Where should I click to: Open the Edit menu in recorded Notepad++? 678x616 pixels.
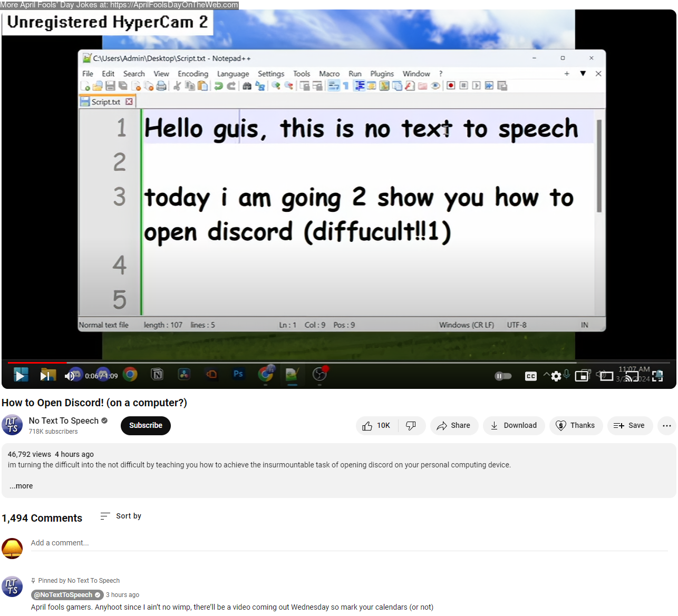pyautogui.click(x=108, y=74)
